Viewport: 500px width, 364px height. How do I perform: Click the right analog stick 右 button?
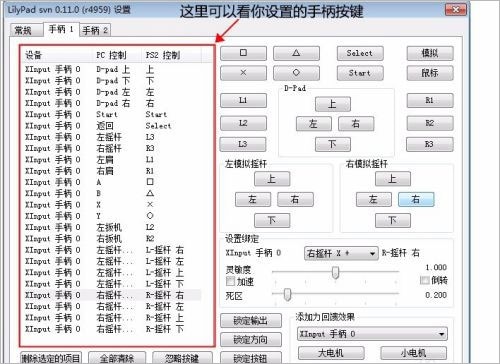pos(416,199)
